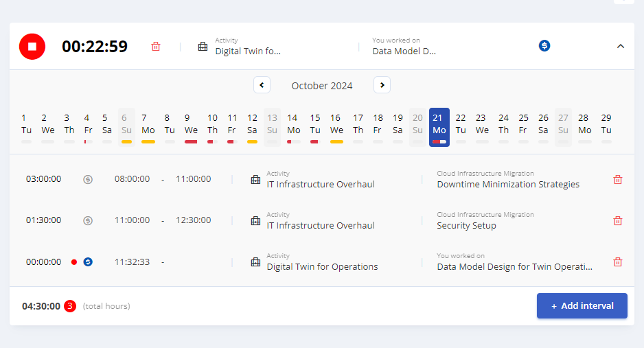Click the Add interval button

point(582,305)
